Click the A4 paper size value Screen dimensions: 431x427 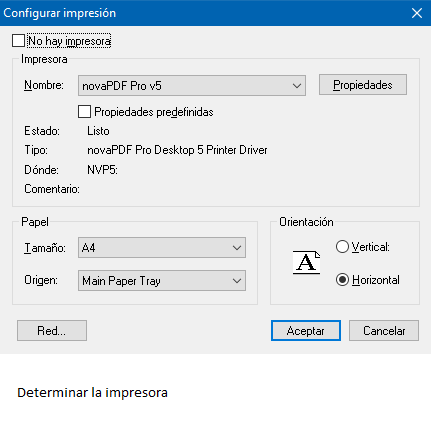(x=89, y=248)
